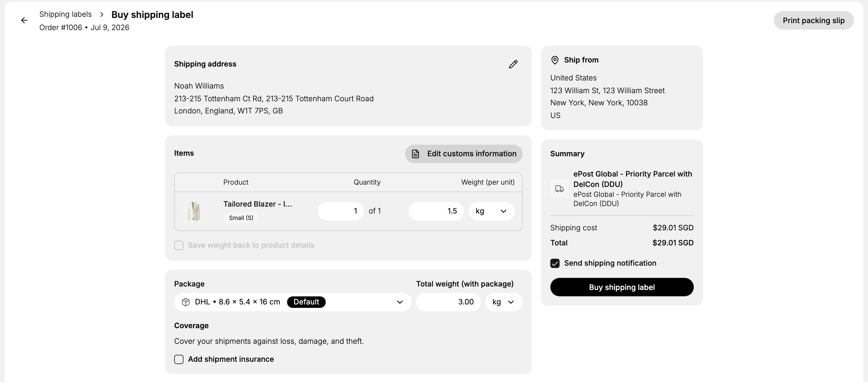Click ePost Global Priority Parcel bold title
Screen dimensions: 868x382
(x=632, y=179)
